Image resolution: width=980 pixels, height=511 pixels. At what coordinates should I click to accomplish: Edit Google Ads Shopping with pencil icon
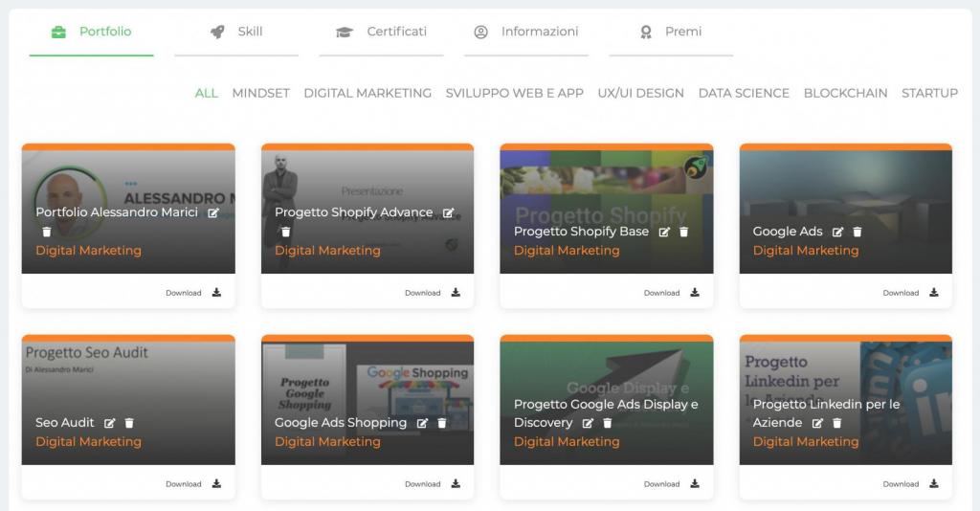422,423
